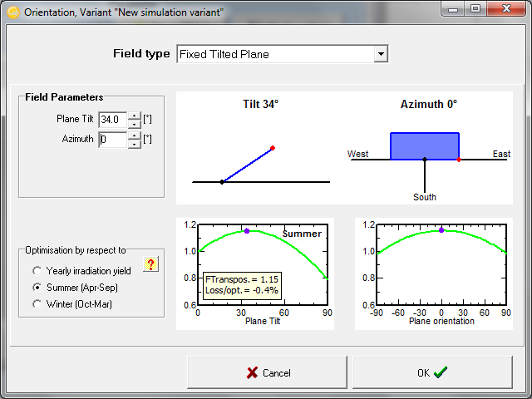Decrease Azimuth with down arrow
Image resolution: width=532 pixels, height=399 pixels.
click(135, 144)
